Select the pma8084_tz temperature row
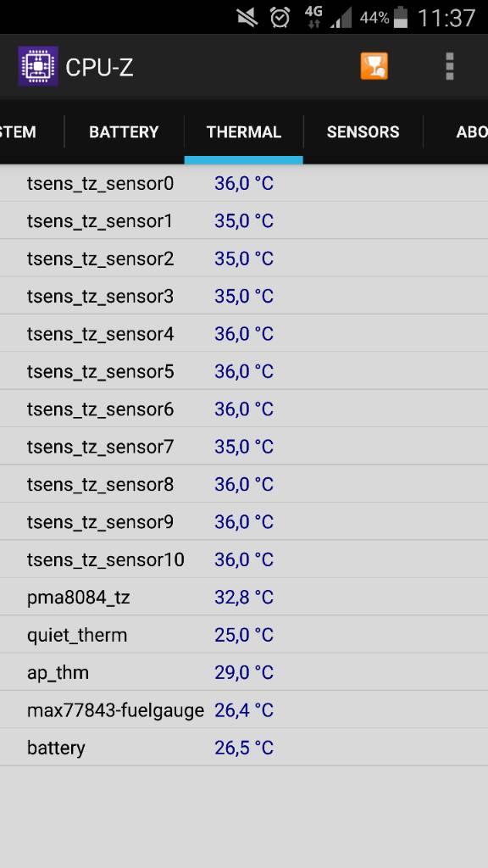The height and width of the screenshot is (868, 488). [x=244, y=598]
